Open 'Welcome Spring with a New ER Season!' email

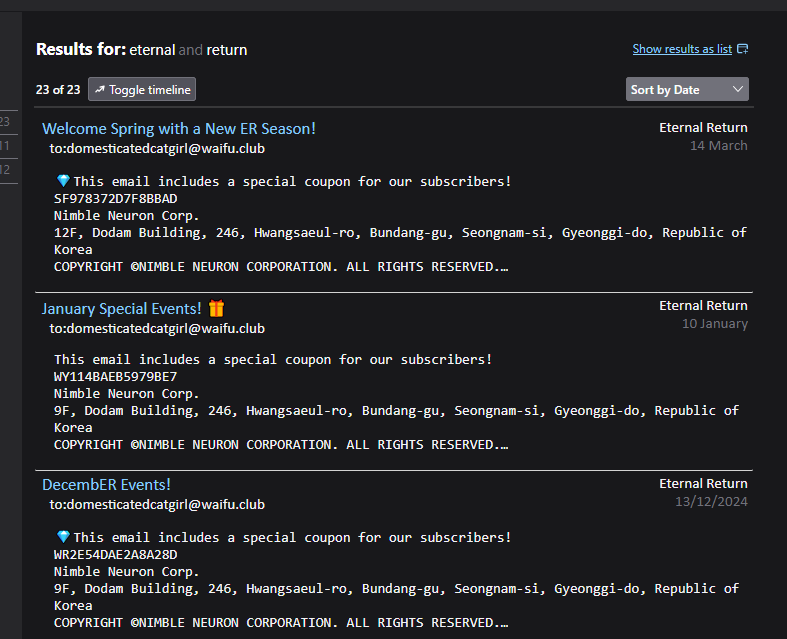click(x=179, y=129)
